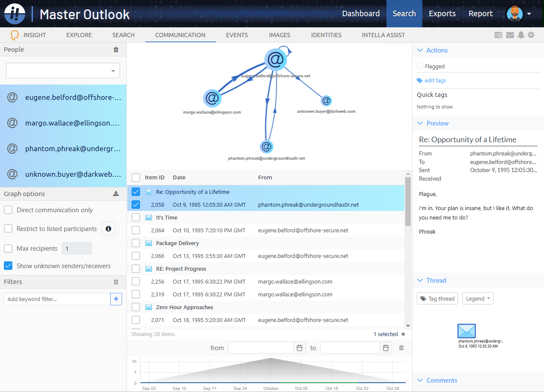Clear the People list using its trash icon
This screenshot has width=544, height=392.
(115, 49)
